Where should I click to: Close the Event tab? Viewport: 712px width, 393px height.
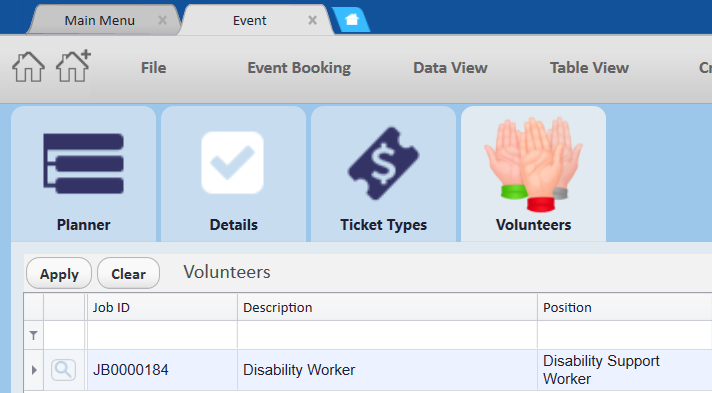pos(312,20)
